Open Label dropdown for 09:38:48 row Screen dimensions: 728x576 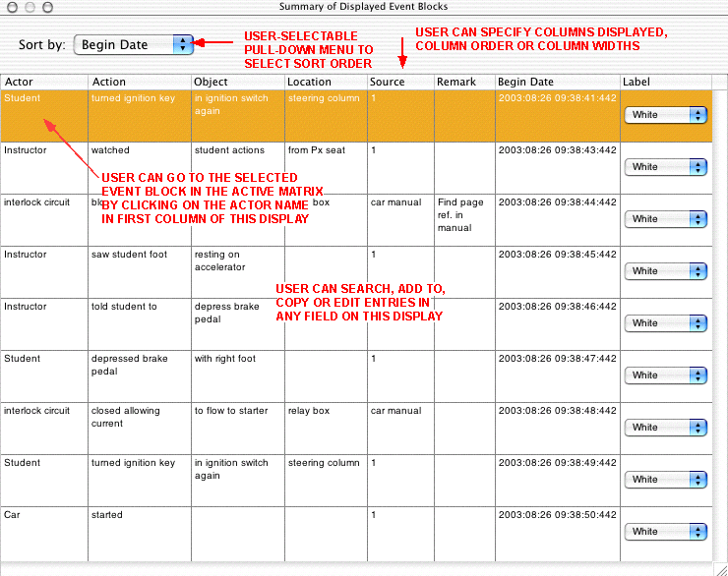[x=666, y=428]
